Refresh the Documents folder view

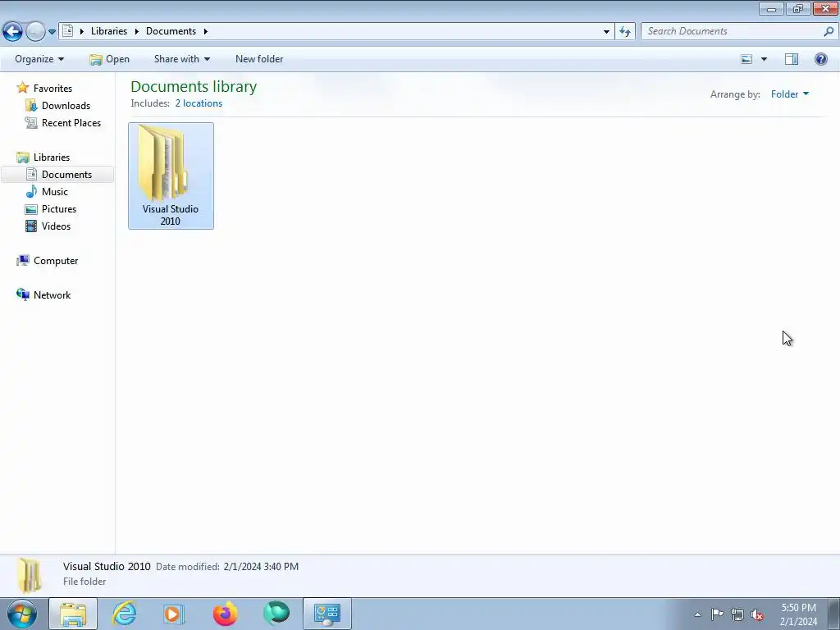point(624,32)
